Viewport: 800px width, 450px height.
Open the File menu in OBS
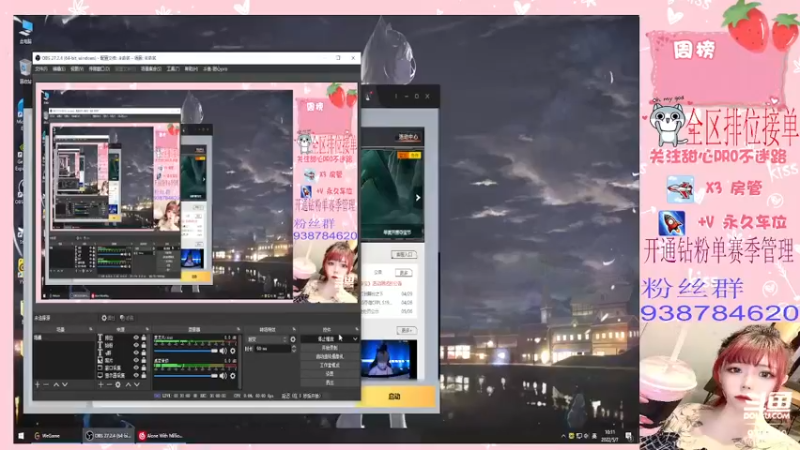(41, 69)
